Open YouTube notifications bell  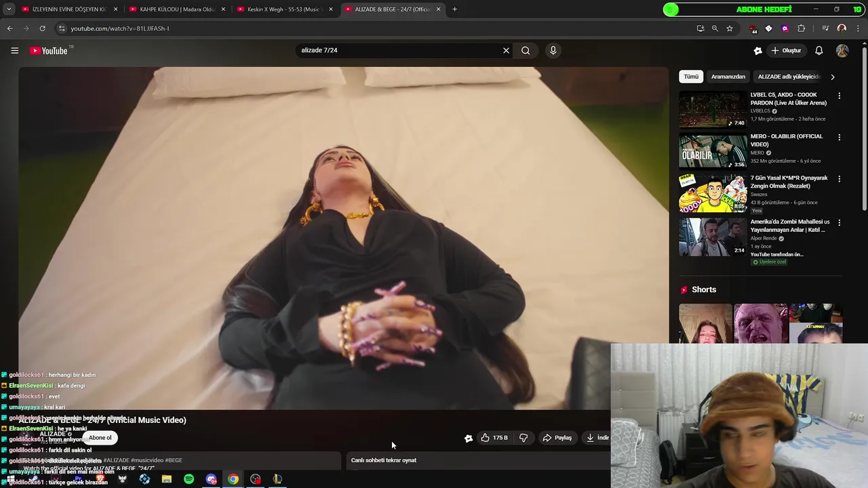(819, 51)
